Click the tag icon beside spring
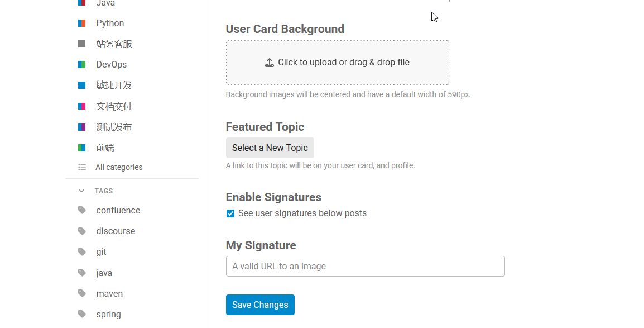644x328 pixels. point(82,314)
